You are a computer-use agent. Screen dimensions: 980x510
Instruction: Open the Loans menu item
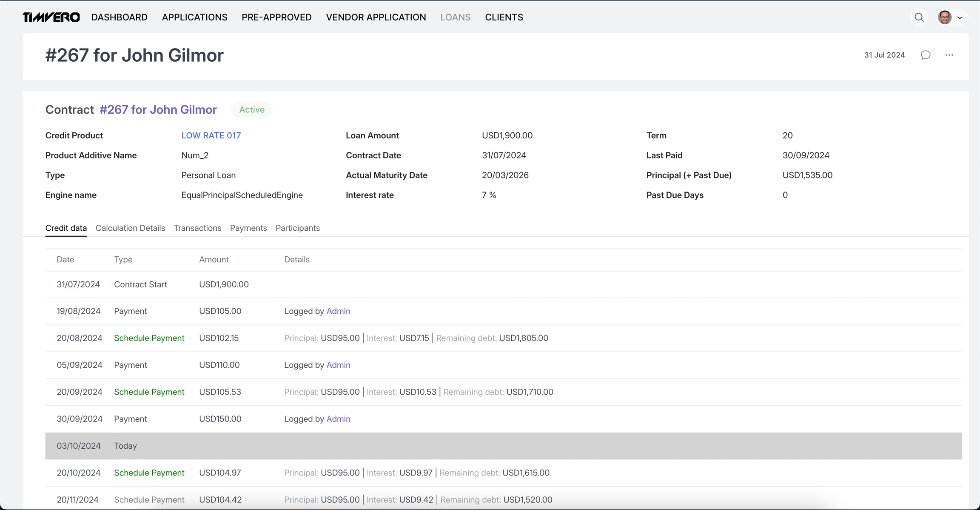[455, 17]
